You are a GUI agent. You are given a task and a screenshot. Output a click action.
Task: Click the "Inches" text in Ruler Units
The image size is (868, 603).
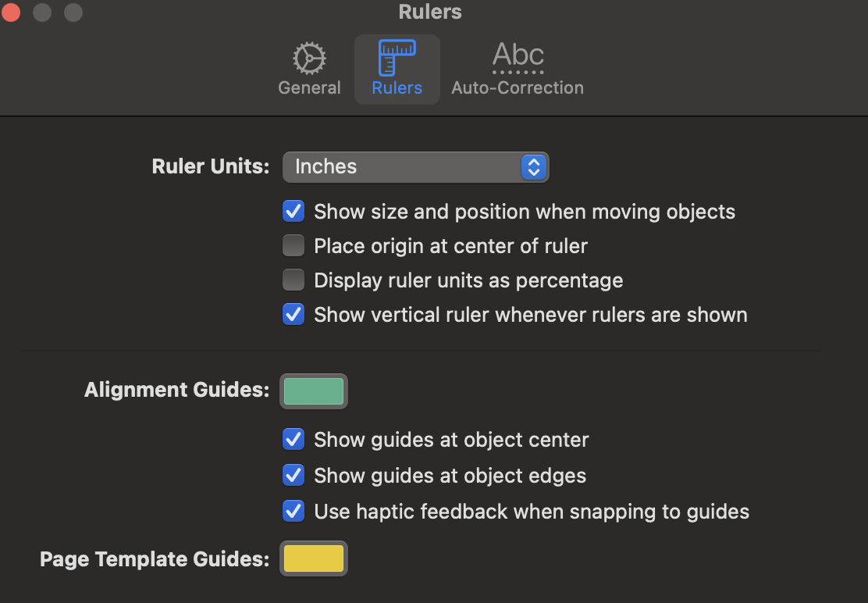pyautogui.click(x=325, y=166)
